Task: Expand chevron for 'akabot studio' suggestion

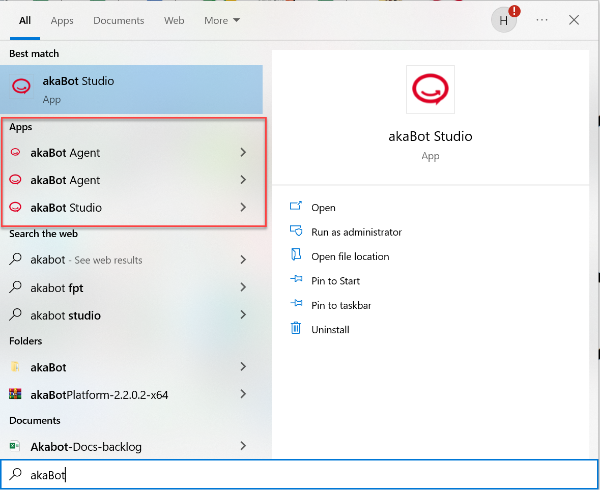Action: pyautogui.click(x=243, y=314)
